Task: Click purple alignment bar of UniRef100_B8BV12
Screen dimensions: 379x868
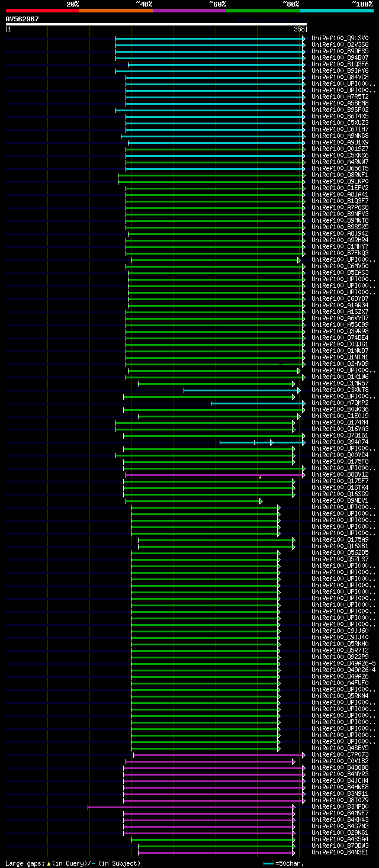Action: 215,475
